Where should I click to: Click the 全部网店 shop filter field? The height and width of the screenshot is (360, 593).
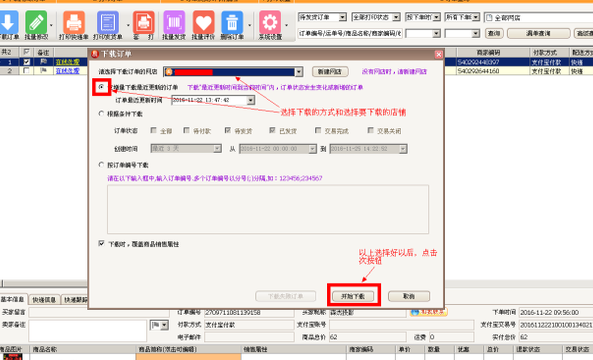click(539, 17)
